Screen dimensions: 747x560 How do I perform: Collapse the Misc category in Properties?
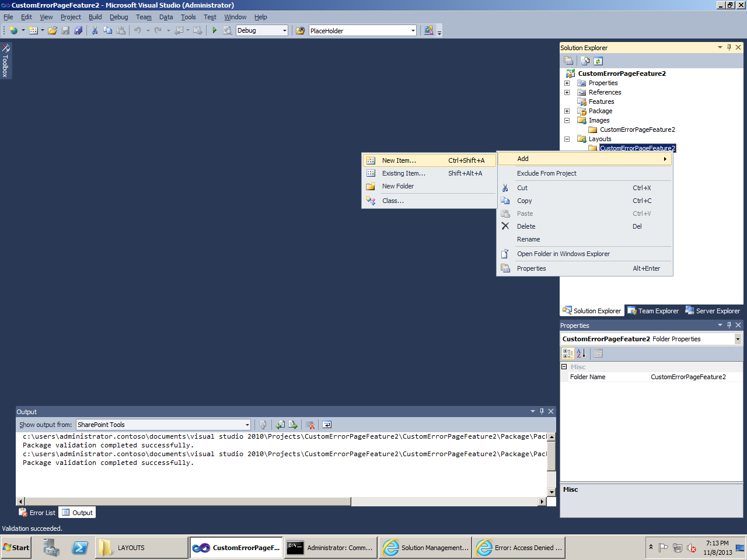pyautogui.click(x=564, y=367)
